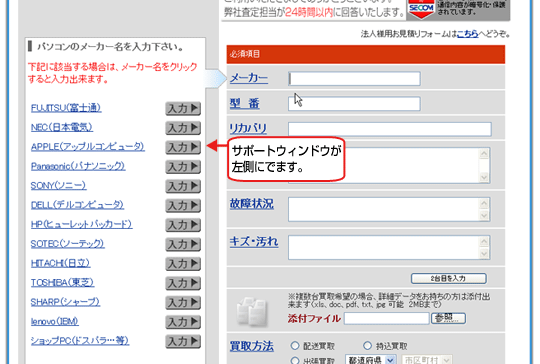Select the lenovo(IBM) link
This screenshot has height=364, width=540.
(x=54, y=322)
